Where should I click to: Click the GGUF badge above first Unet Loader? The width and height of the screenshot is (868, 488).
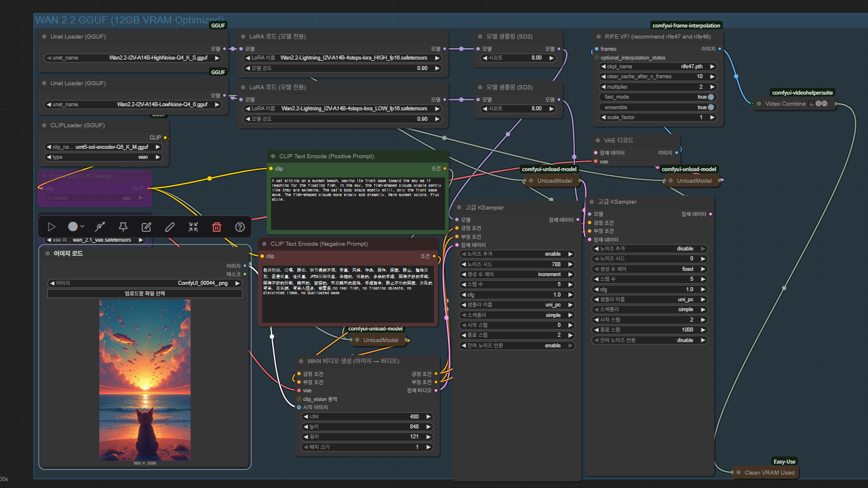218,26
